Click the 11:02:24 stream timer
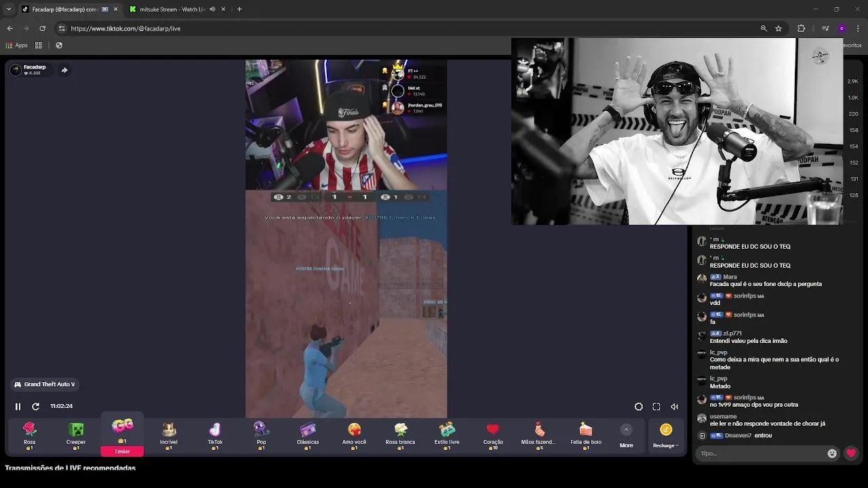This screenshot has width=868, height=488. click(61, 407)
